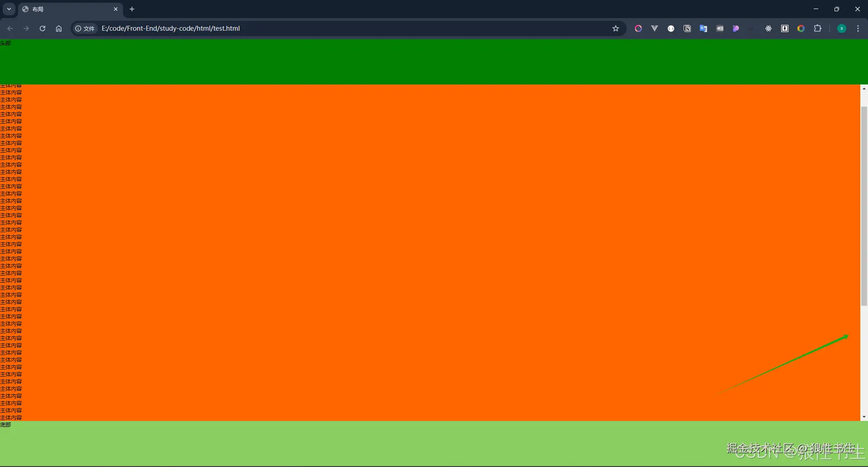The height and width of the screenshot is (467, 868).
Task: Go forward to the next page
Action: (x=26, y=28)
